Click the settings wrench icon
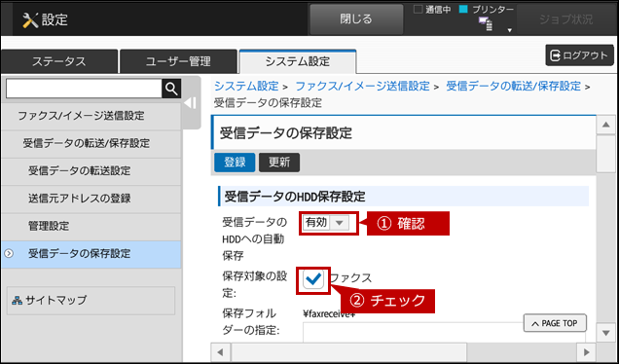 point(30,19)
